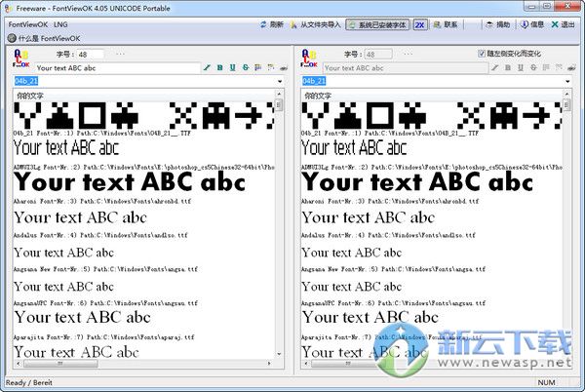The height and width of the screenshot is (392, 585).
Task: Toggle italic in the left pane toolbar
Action: (207, 67)
